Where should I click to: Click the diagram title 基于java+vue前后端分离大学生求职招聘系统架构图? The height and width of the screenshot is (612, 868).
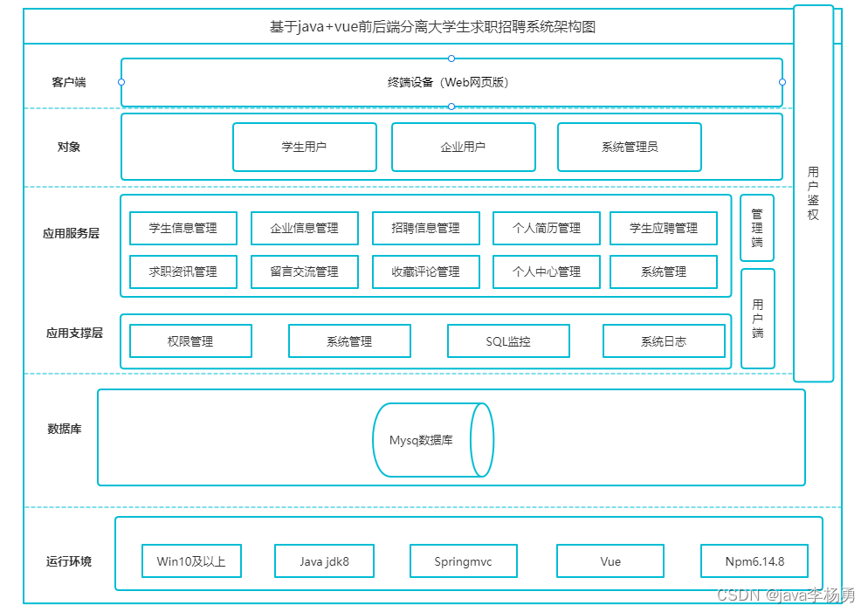[x=432, y=26]
